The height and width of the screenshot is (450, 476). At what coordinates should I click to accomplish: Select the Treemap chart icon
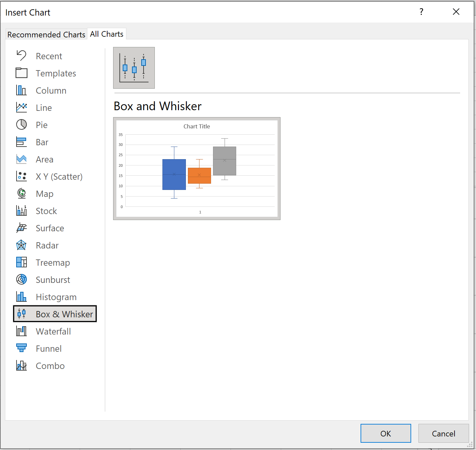(22, 262)
